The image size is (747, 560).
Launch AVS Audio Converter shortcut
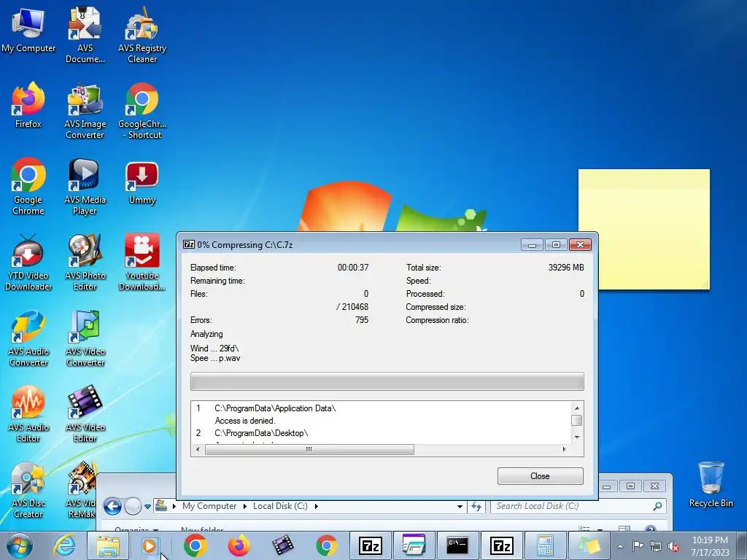pos(28,338)
